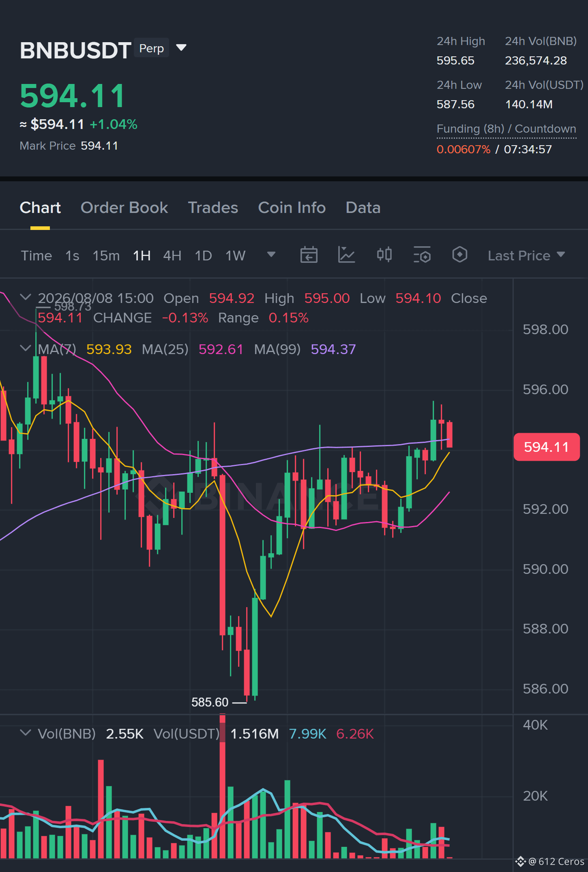Click the 24h Vol(BNB) 236,574.28 value
588x872 pixels.
point(536,60)
